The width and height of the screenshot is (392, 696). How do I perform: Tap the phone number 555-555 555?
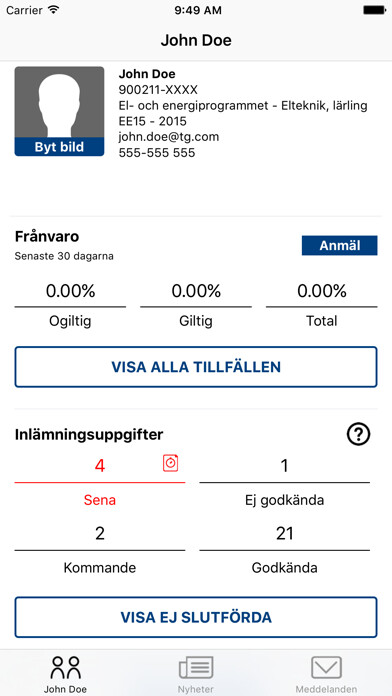pyautogui.click(x=157, y=152)
